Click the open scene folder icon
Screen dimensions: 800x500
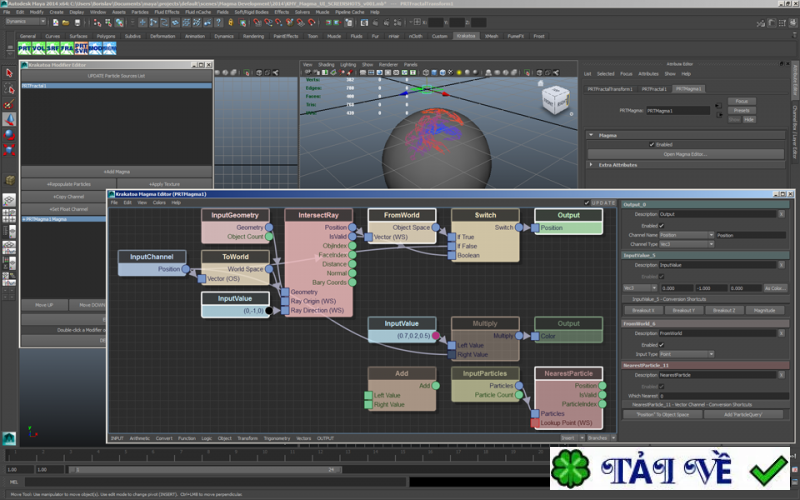point(65,21)
